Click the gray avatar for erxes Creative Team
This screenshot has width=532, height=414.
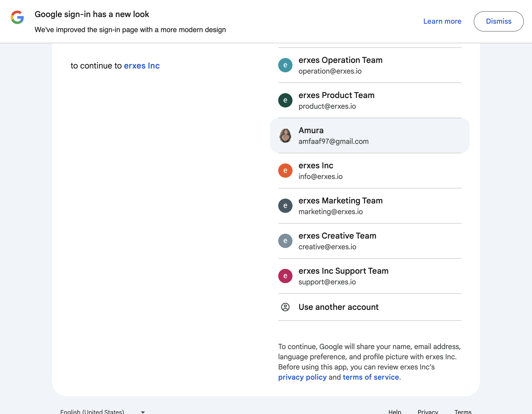tap(285, 241)
